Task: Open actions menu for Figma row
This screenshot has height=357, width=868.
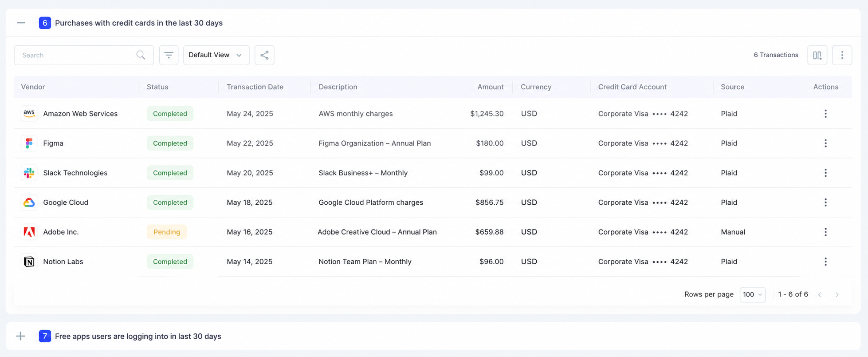Action: click(x=825, y=143)
